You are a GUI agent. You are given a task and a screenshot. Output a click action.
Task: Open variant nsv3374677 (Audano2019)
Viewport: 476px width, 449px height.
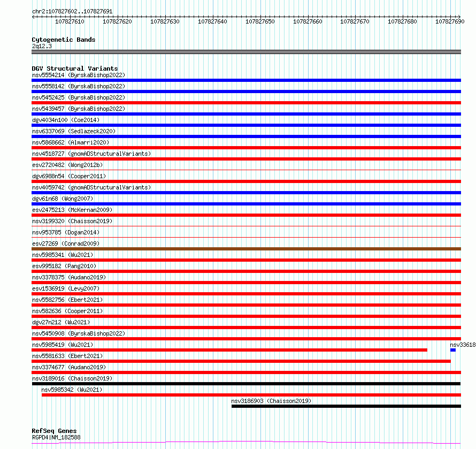click(x=69, y=367)
